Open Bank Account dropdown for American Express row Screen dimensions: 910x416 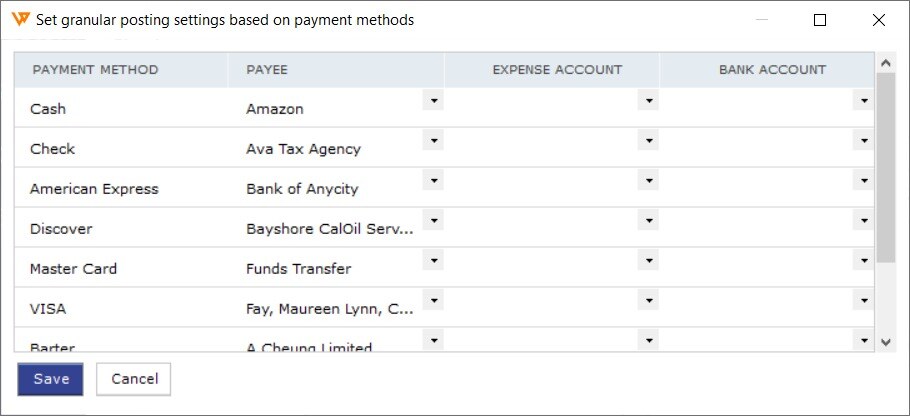click(x=864, y=180)
